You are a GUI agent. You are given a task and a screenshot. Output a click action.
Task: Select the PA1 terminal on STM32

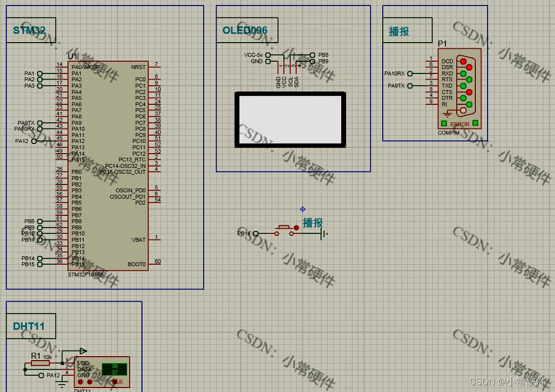(x=40, y=73)
